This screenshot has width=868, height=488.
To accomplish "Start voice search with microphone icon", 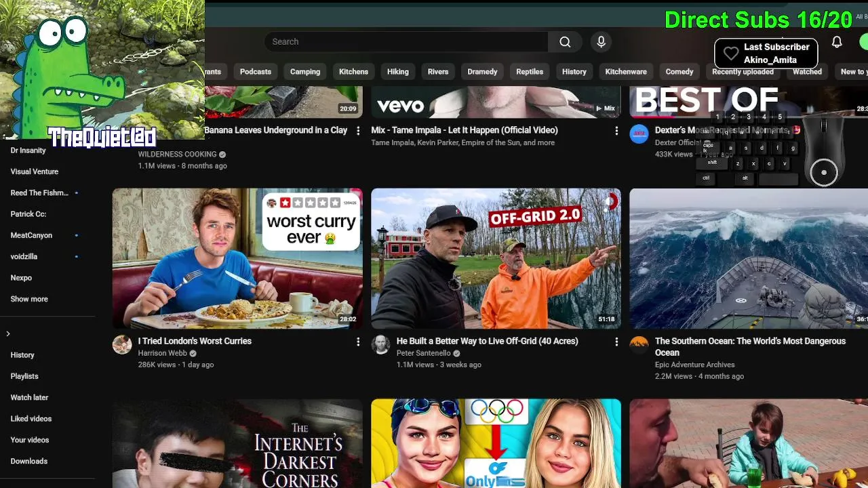I will click(601, 41).
